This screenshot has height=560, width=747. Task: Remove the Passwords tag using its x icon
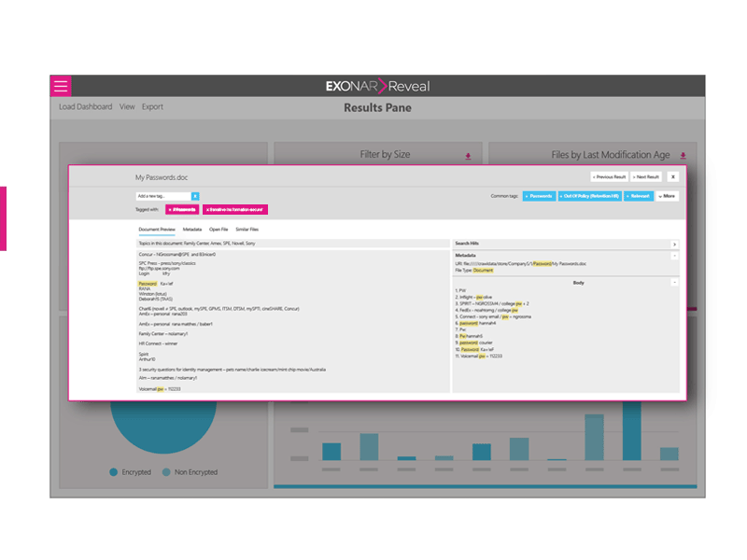click(x=168, y=209)
